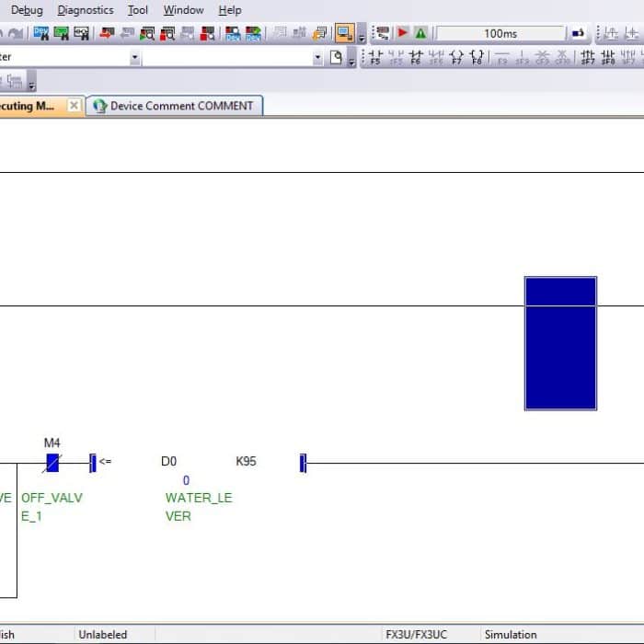Click the D0 current value 0

pos(186,480)
